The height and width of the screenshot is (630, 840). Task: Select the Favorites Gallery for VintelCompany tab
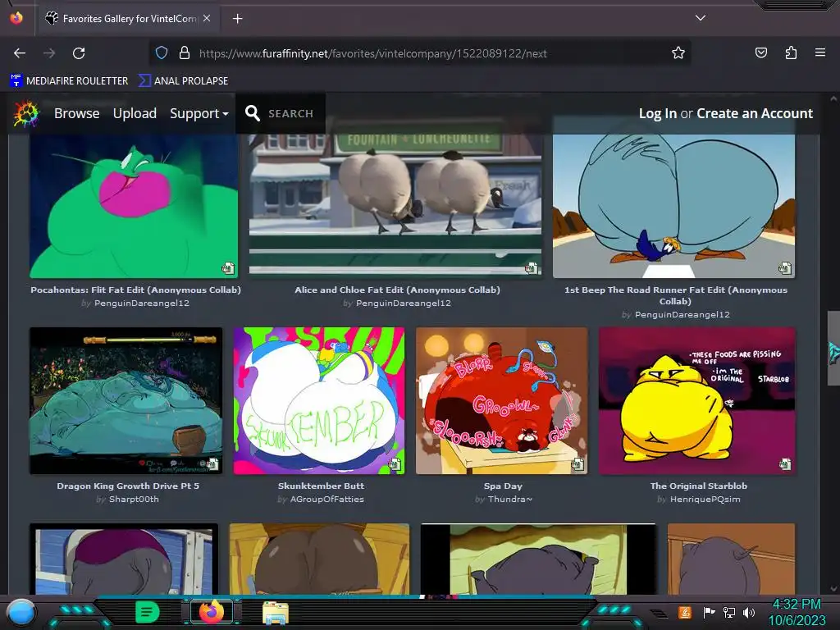click(129, 19)
